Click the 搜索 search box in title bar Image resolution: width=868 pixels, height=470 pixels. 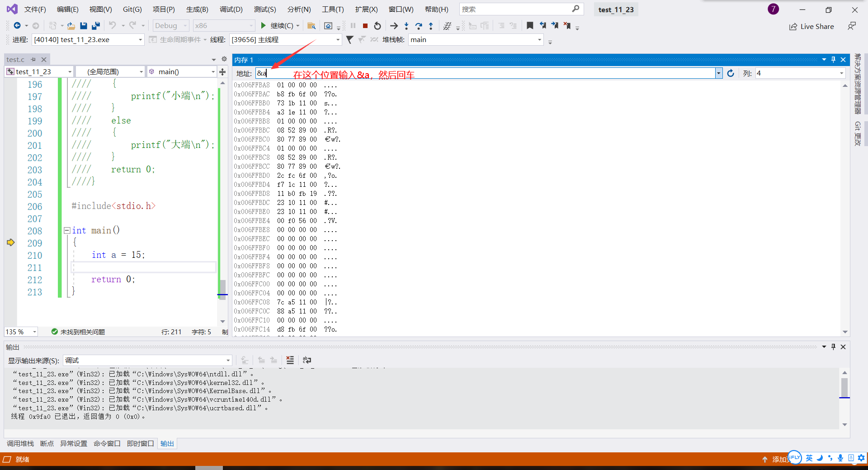[521, 9]
